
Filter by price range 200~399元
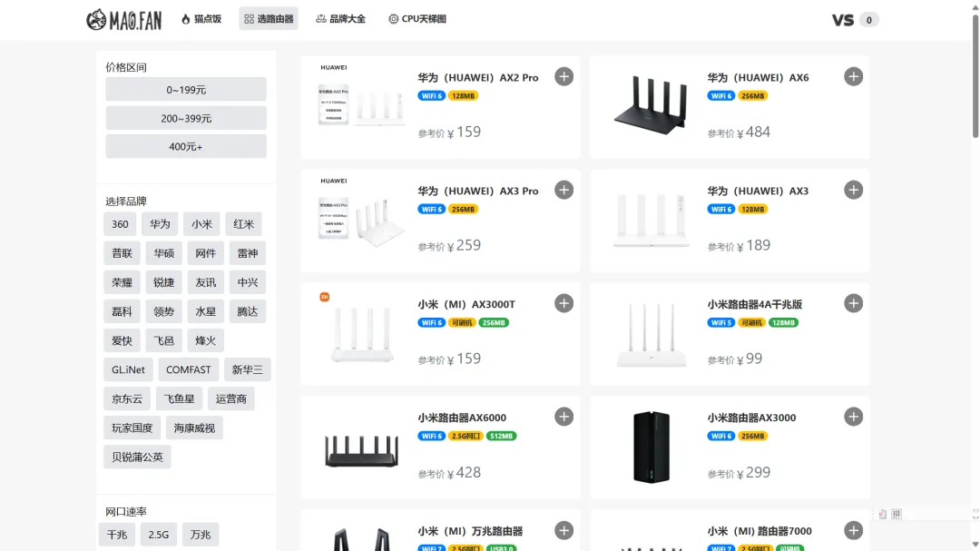click(186, 118)
